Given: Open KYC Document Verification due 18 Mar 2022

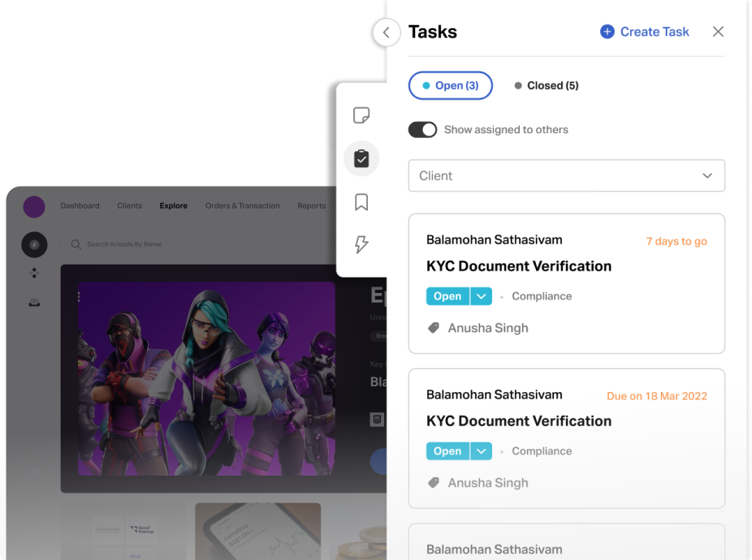Looking at the screenshot, I should (519, 421).
